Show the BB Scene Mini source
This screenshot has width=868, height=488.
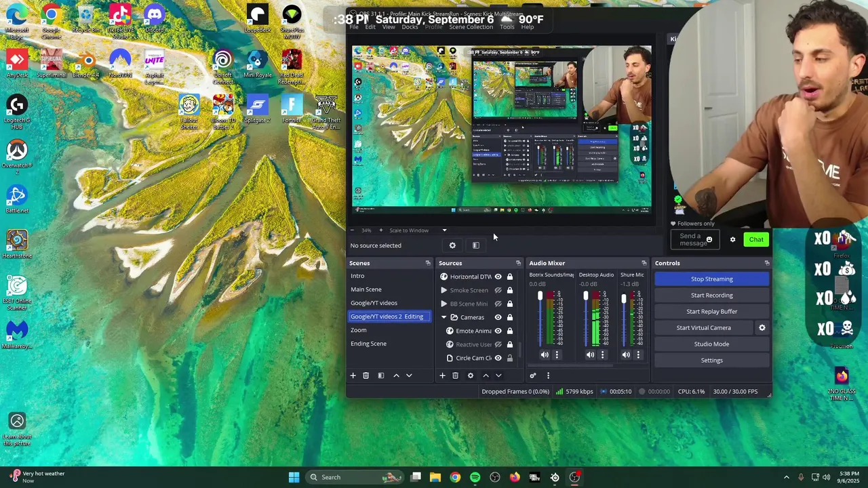point(498,304)
